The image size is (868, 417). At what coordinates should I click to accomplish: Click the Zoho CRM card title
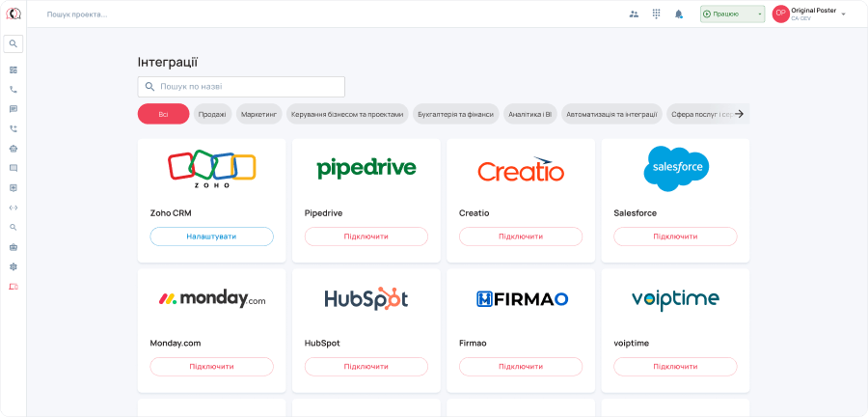click(x=171, y=212)
